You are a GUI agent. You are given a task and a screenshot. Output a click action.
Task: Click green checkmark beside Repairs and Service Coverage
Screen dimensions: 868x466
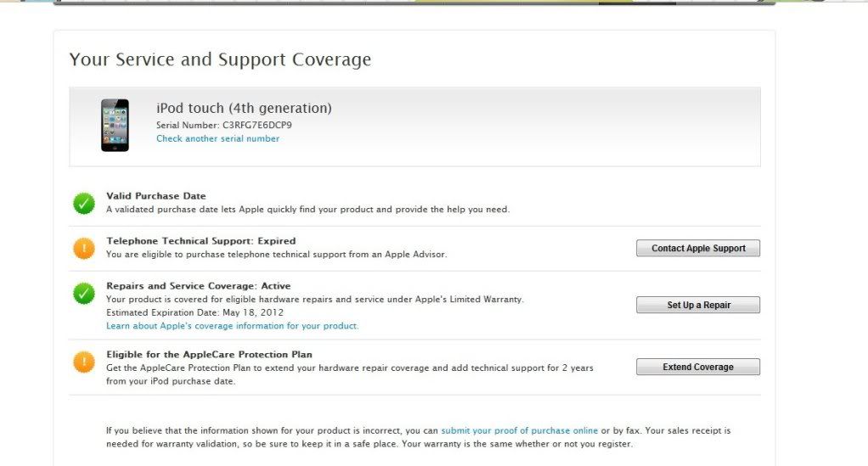tap(83, 294)
